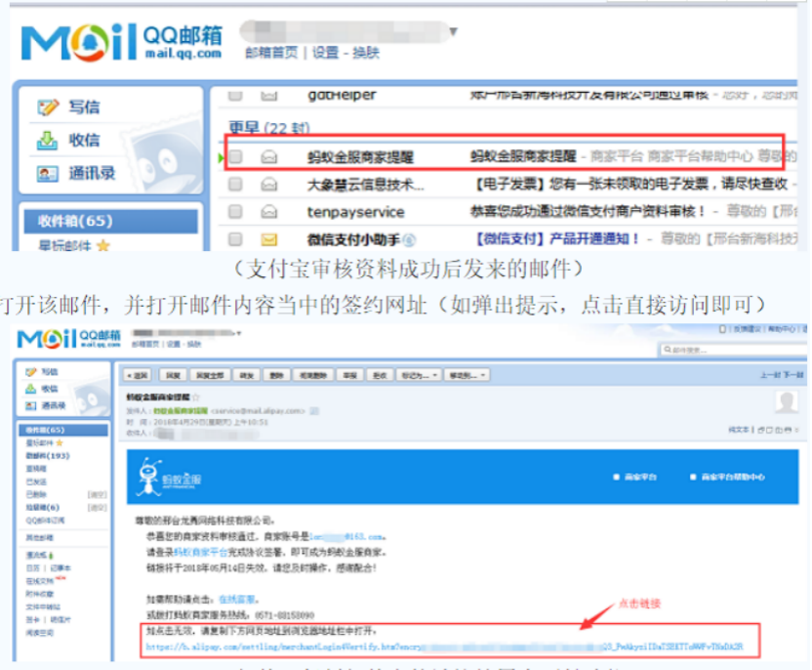This screenshot has height=670, width=812.
Task: Click yellow unread envelope on 微信支付小助手 row
Action: pyautogui.click(x=268, y=239)
